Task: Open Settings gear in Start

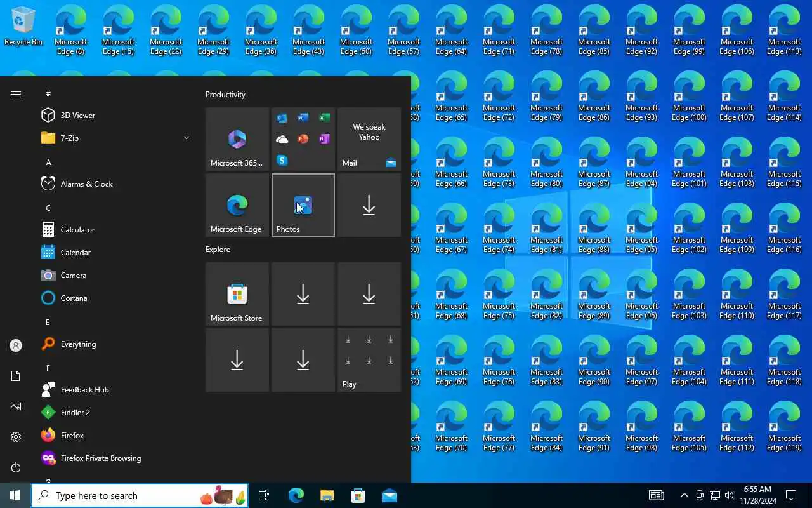Action: click(16, 437)
